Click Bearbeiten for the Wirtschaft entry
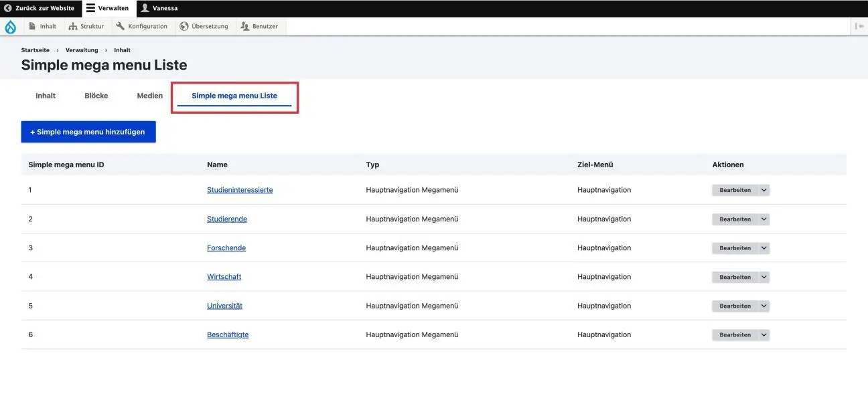Viewport: 868px width, 396px height. tap(734, 276)
